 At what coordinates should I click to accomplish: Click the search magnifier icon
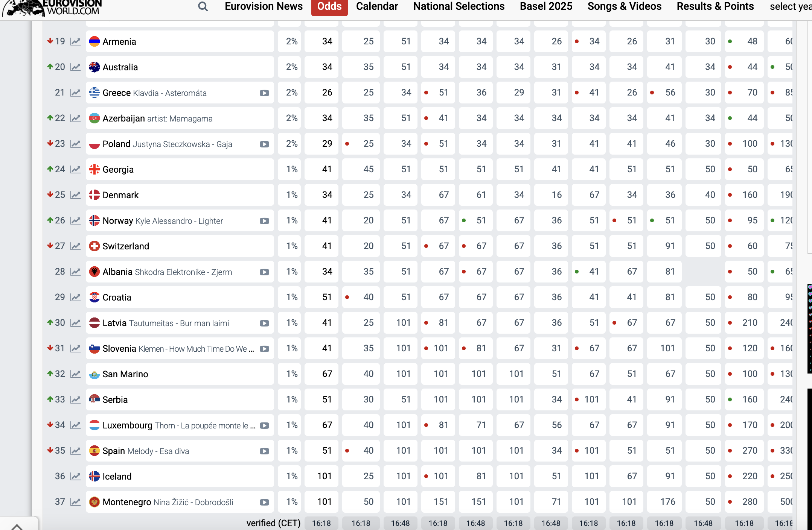click(203, 6)
